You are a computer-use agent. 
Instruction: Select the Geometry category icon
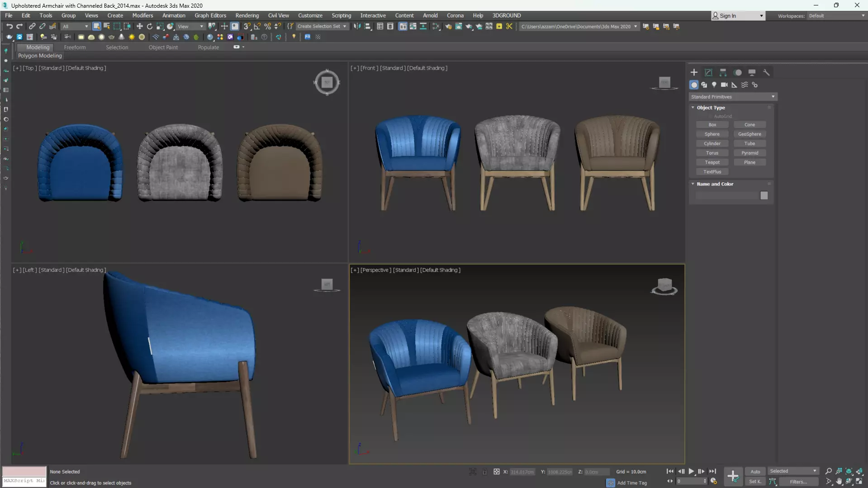click(694, 85)
